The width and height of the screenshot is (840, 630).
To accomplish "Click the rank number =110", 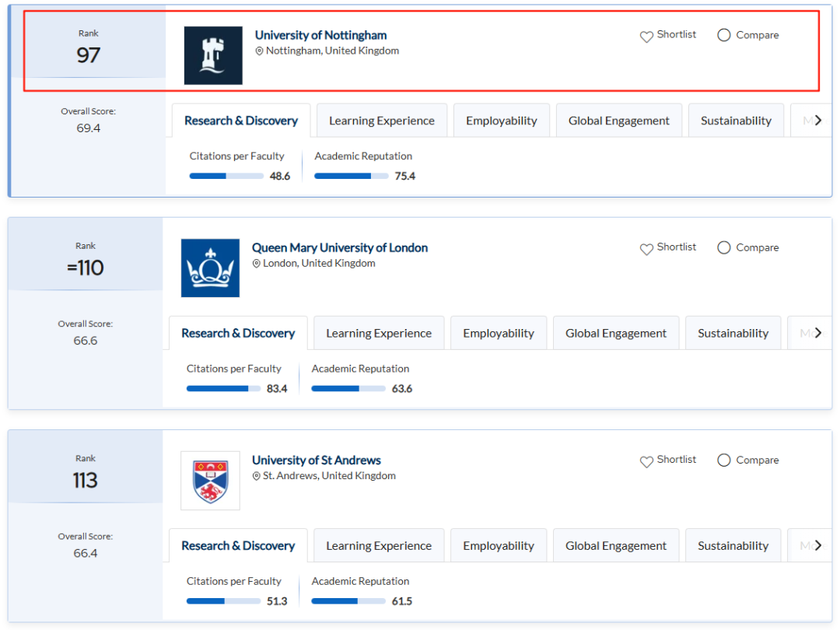I will (x=86, y=268).
